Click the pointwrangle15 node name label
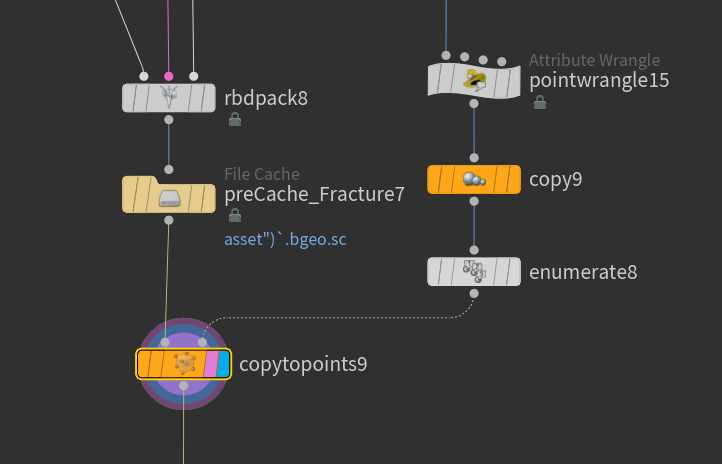The height and width of the screenshot is (464, 722). (599, 81)
